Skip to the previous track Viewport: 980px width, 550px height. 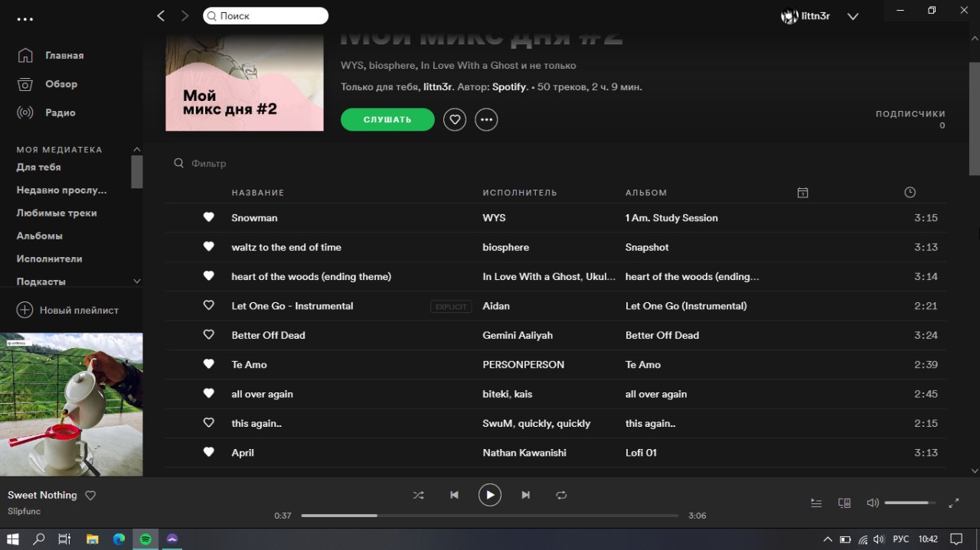(x=454, y=495)
